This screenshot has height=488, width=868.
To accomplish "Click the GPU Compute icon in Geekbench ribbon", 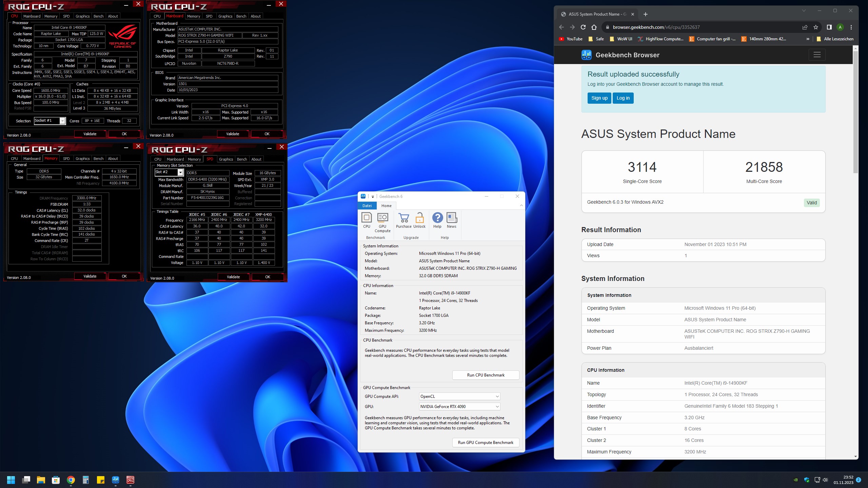I will tap(382, 222).
